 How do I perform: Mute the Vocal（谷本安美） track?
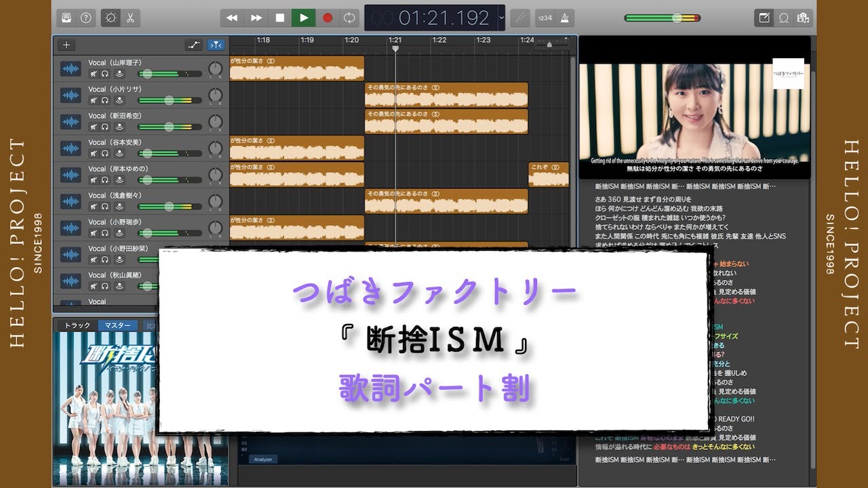pos(94,153)
